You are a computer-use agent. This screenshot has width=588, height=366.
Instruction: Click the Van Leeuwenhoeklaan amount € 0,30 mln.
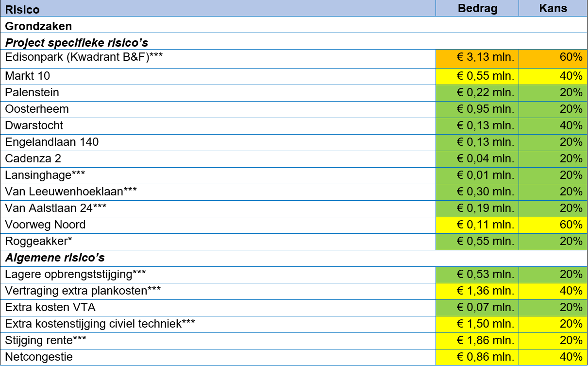pos(477,192)
